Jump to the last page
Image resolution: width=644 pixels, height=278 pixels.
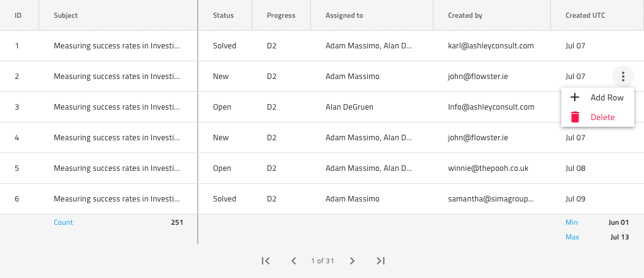380,261
